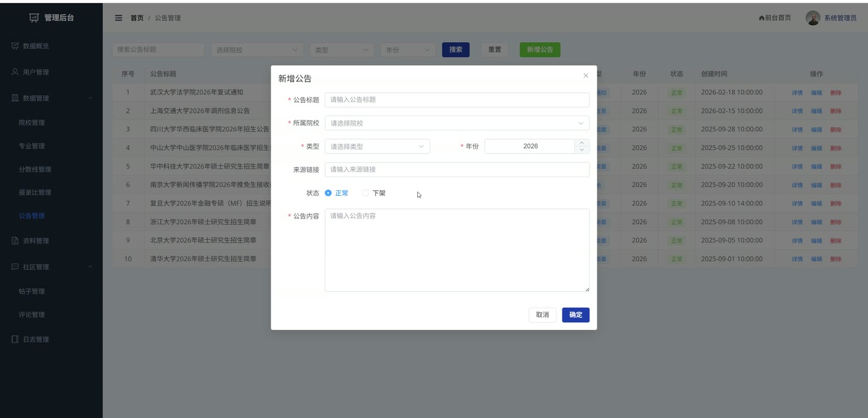
Task: Open the 年份 filter dropdown
Action: 408,50
